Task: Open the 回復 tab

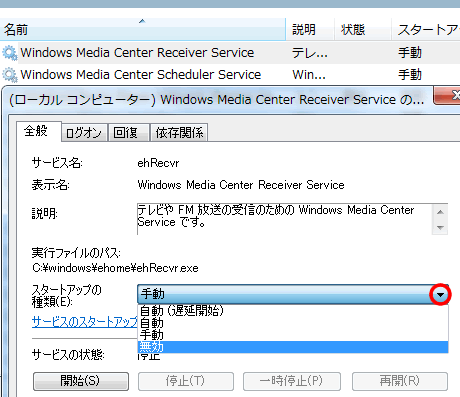Action: click(x=128, y=133)
